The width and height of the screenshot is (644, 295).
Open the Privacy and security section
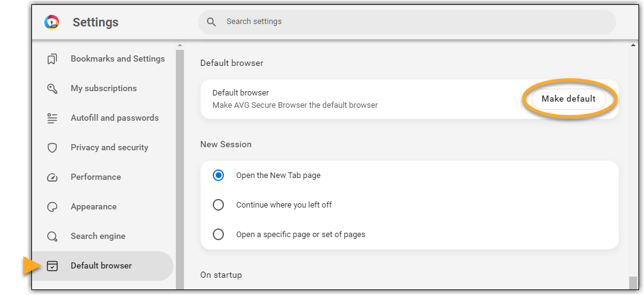tap(109, 147)
